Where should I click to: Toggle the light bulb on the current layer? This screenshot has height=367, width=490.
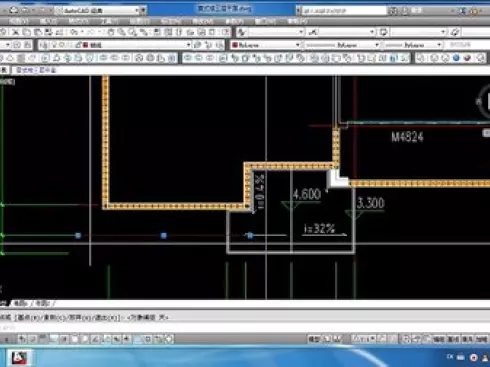(x=54, y=45)
